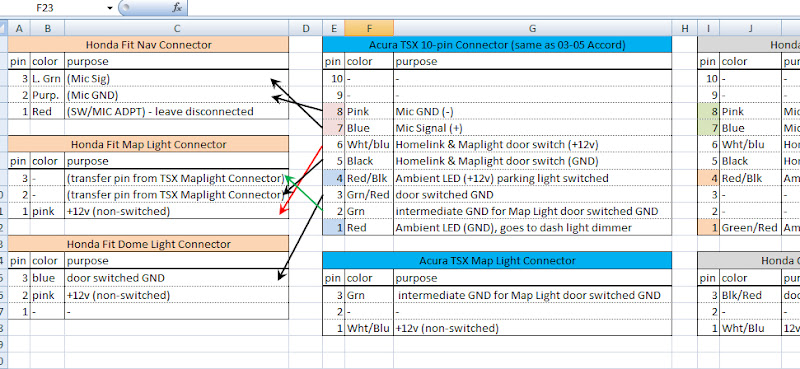800x369 pixels.
Task: Click 'Ambient LED (+12v) parking light switched' cell
Action: 533,178
